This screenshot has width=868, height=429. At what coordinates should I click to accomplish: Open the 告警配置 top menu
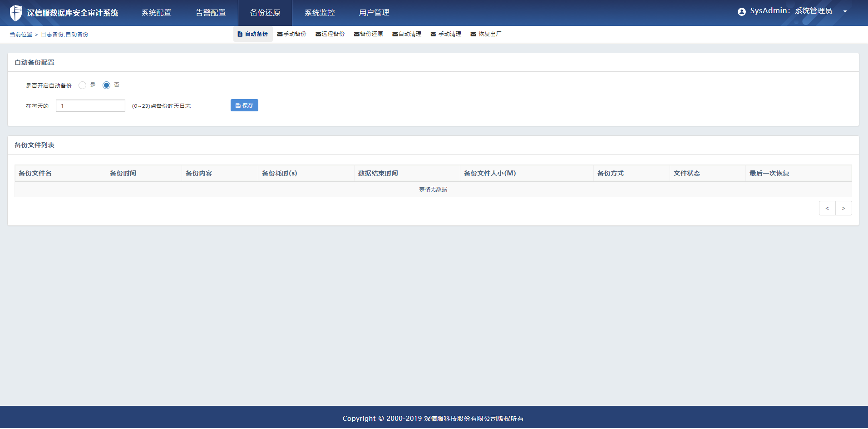click(x=211, y=13)
